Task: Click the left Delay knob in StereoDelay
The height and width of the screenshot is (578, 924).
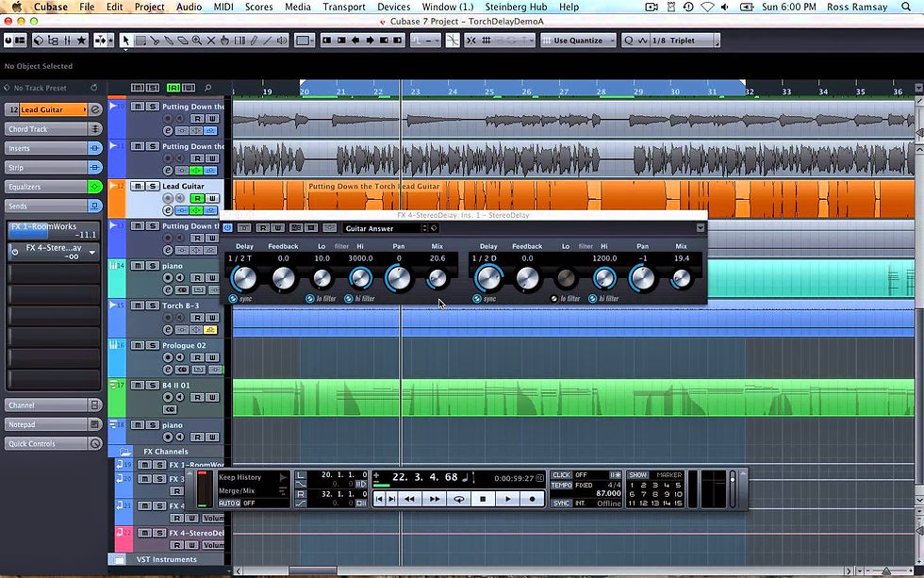Action: [244, 278]
